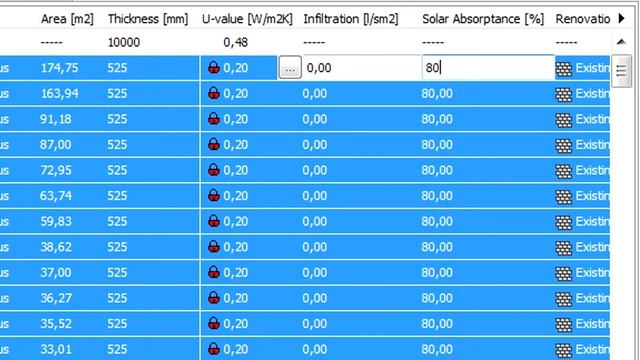Open the ellipsis browse button beside U-value
Image resolution: width=640 pixels, height=360 pixels.
pos(290,68)
